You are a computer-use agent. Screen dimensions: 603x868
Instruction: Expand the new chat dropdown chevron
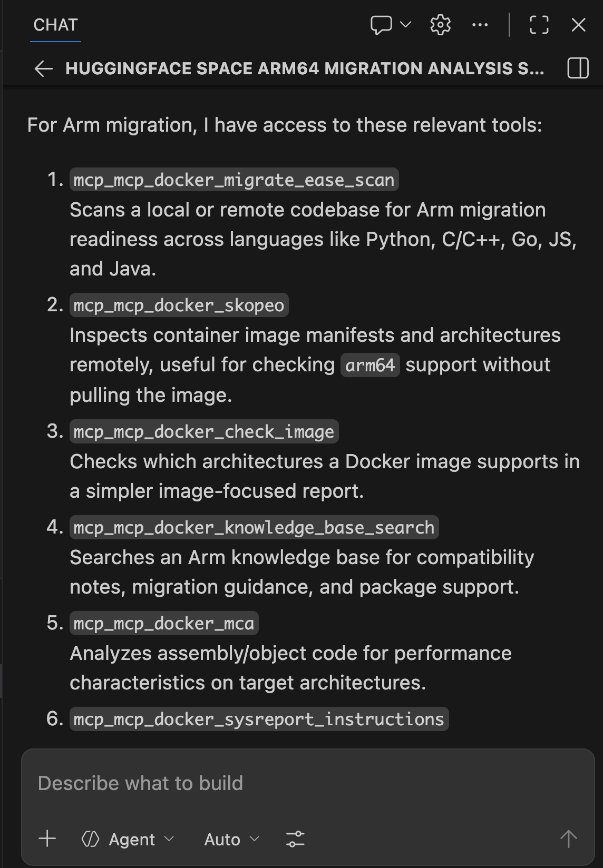[405, 24]
